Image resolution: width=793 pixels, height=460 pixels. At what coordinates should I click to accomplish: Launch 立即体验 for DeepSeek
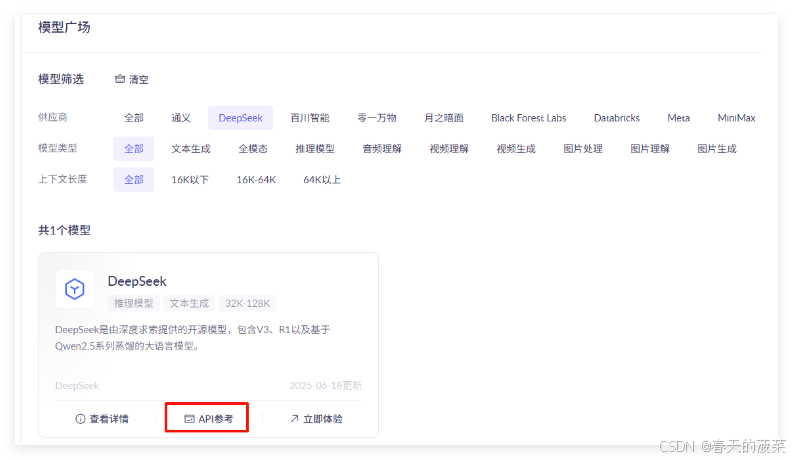tap(316, 419)
